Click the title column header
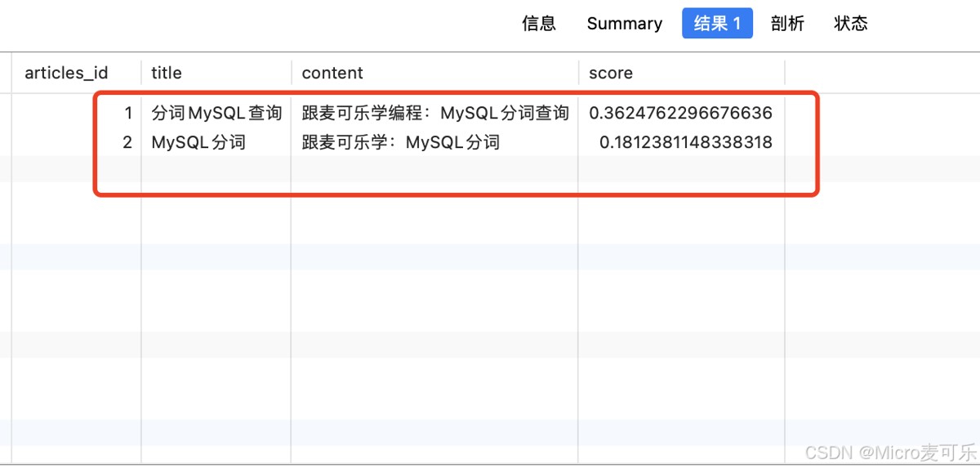980x469 pixels. point(167,73)
